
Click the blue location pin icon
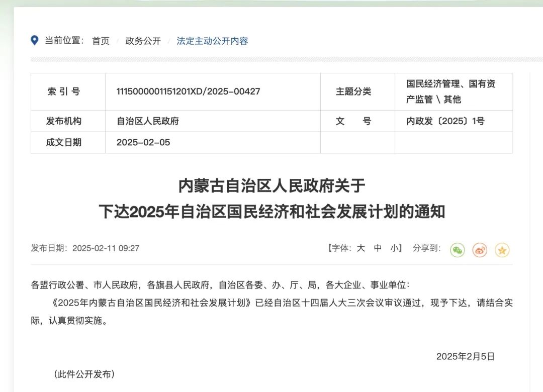34,40
